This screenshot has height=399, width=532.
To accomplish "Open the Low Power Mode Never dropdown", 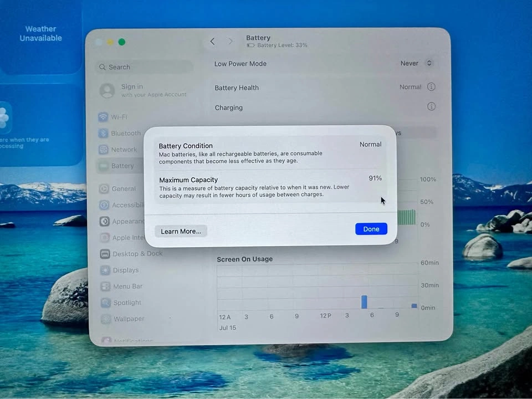I will tap(416, 63).
